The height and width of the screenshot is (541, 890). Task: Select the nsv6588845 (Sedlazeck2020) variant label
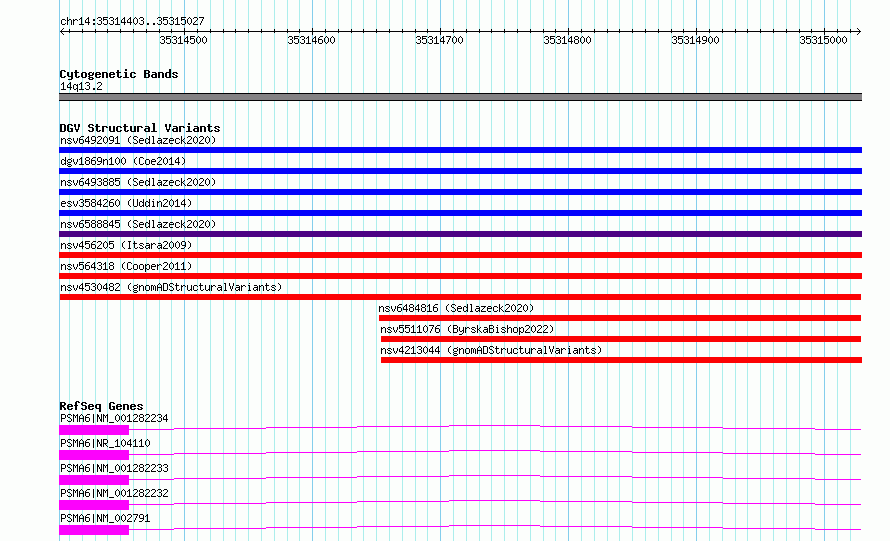pos(138,224)
